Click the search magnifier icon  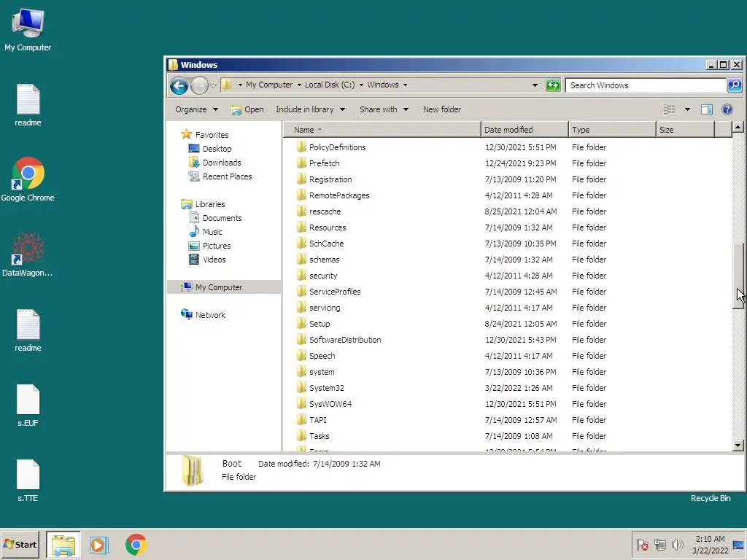pos(734,85)
